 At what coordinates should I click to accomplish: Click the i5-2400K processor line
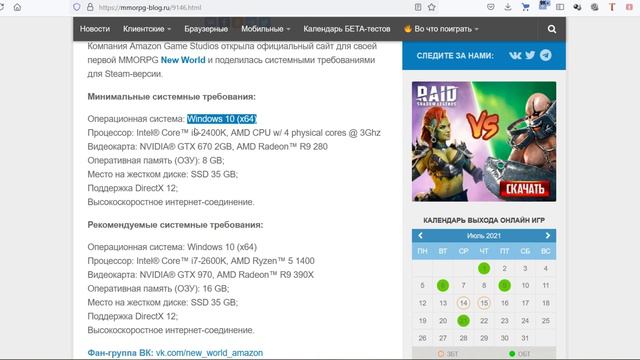[234, 133]
